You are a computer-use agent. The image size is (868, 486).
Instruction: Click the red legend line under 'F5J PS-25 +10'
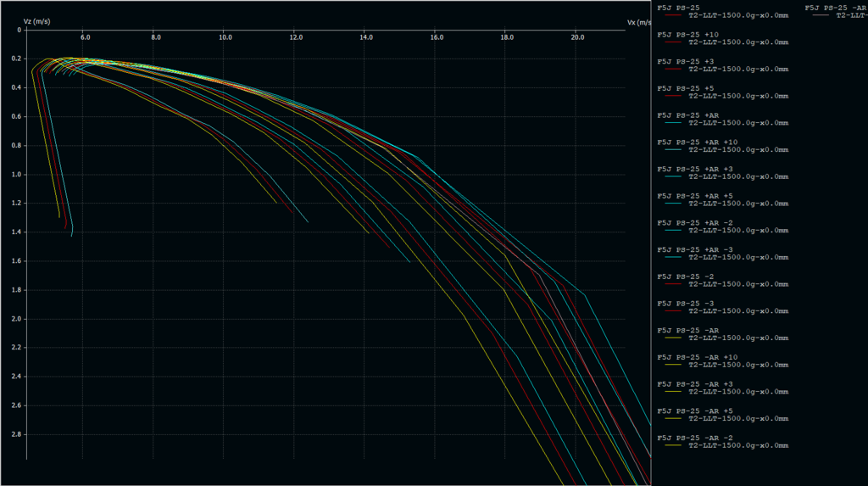[x=674, y=42]
